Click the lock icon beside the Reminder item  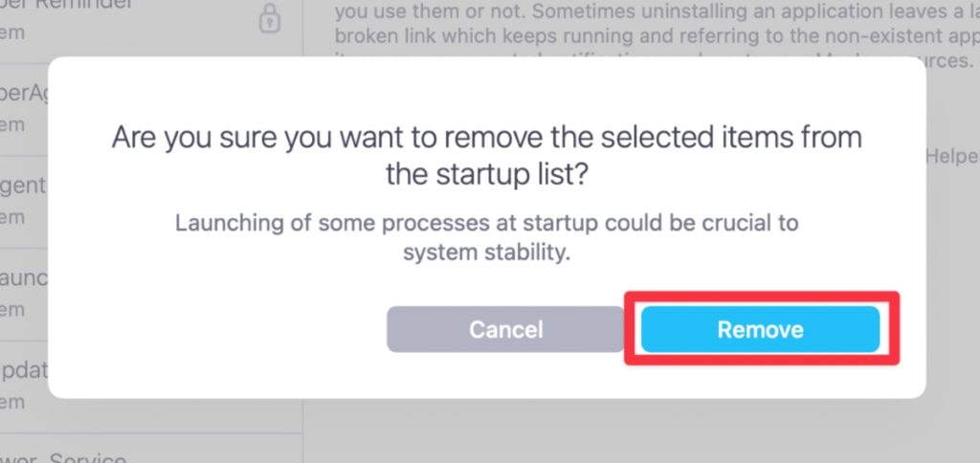[271, 17]
